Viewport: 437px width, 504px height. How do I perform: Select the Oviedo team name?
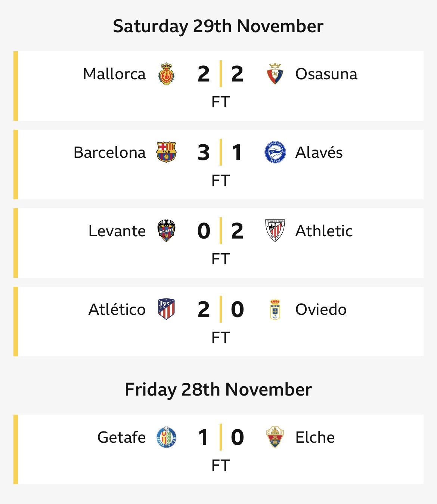coord(321,310)
